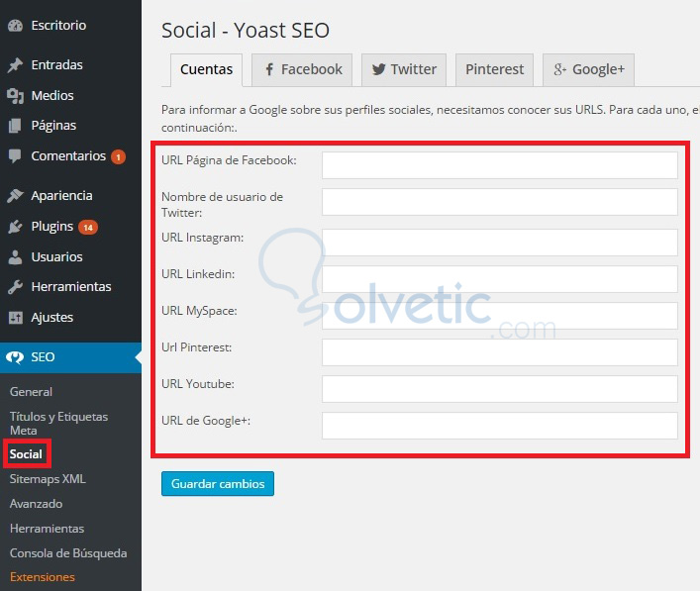
Task: Click the 'URL Instagram:' label
Action: coord(203,238)
